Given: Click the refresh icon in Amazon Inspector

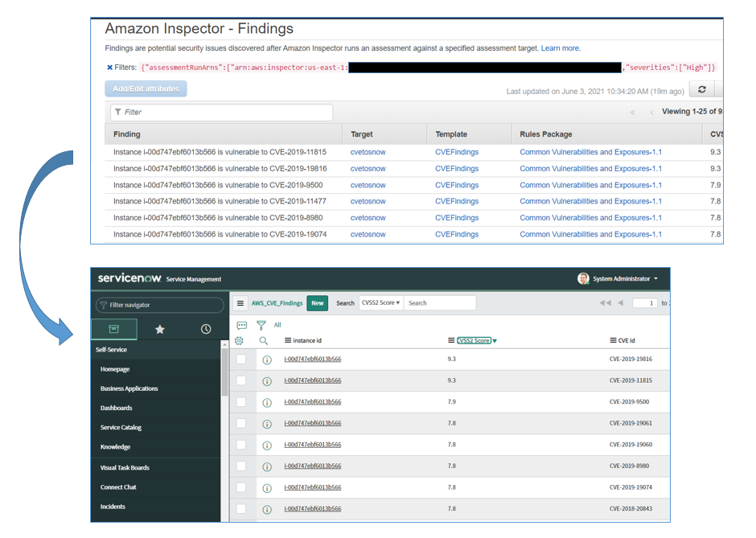Looking at the screenshot, I should coord(702,89).
